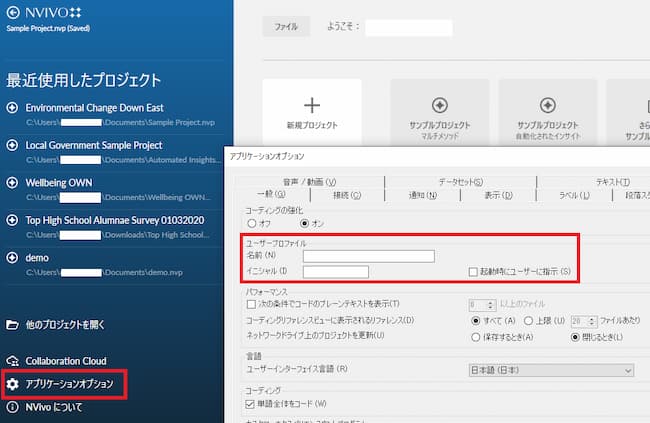Click the イニシャル (I) input field

pyautogui.click(x=335, y=272)
